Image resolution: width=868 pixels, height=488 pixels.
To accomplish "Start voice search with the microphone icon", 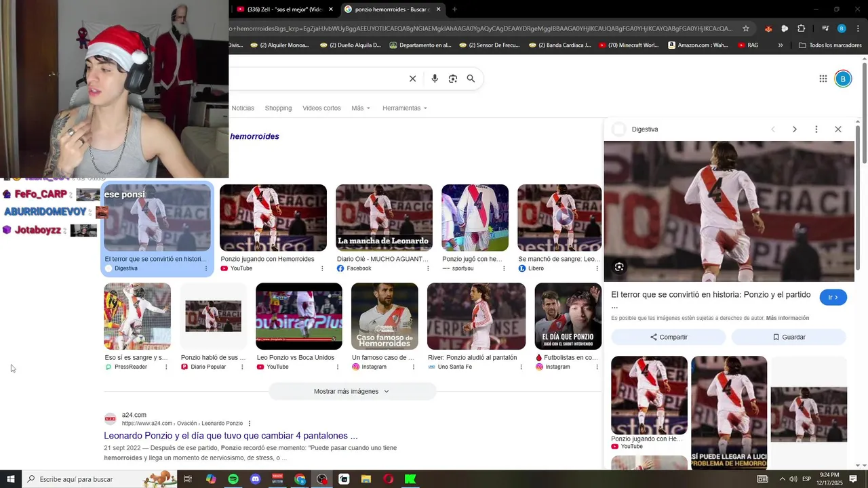I will coord(435,79).
